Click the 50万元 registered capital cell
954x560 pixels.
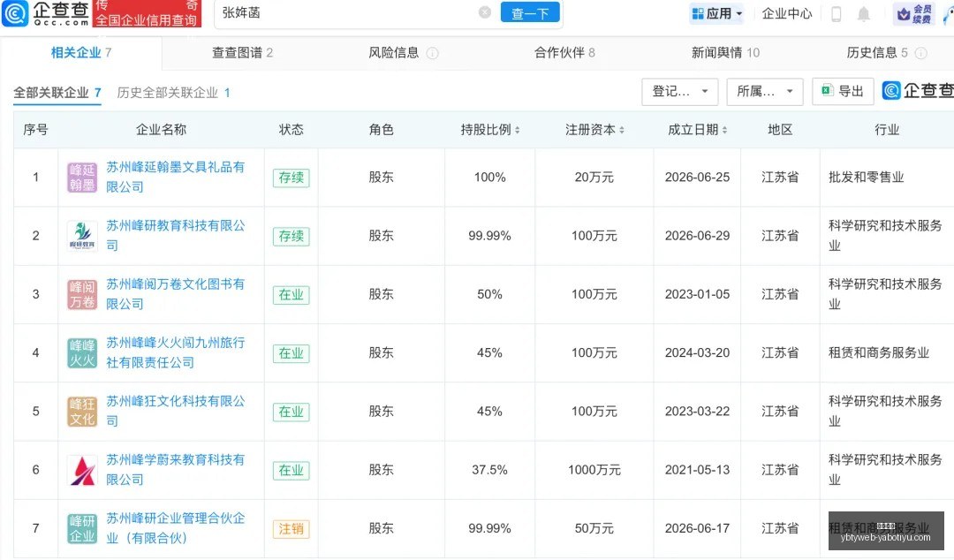[x=594, y=528]
